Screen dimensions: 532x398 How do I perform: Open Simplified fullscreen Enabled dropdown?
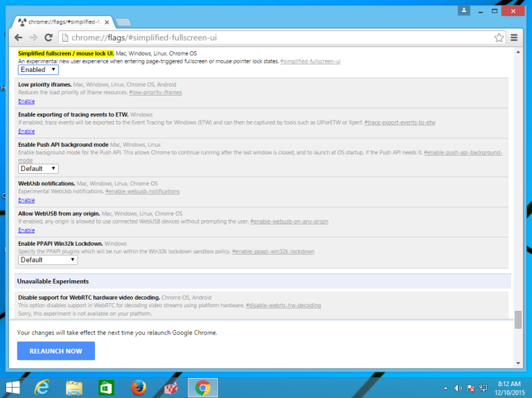[x=38, y=69]
